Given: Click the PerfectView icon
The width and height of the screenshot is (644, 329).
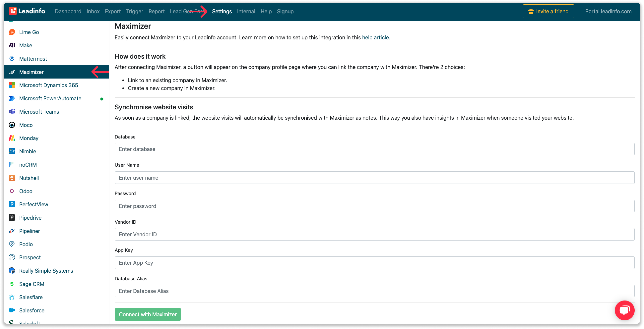Looking at the screenshot, I should tap(12, 204).
